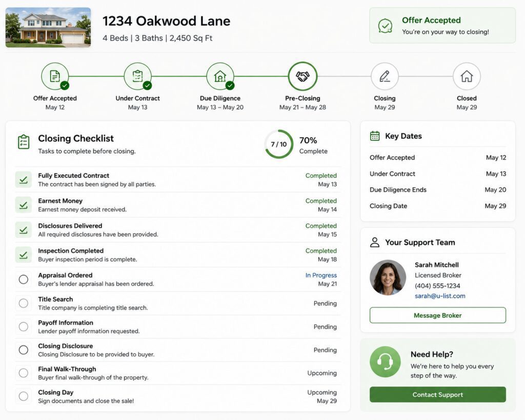
Task: Click the Need Help headset icon
Action: click(x=385, y=362)
